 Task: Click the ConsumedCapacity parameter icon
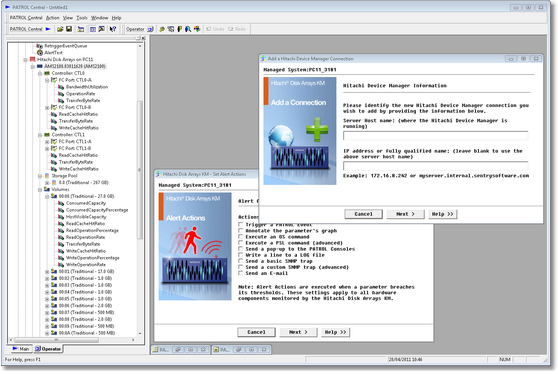[x=61, y=203]
